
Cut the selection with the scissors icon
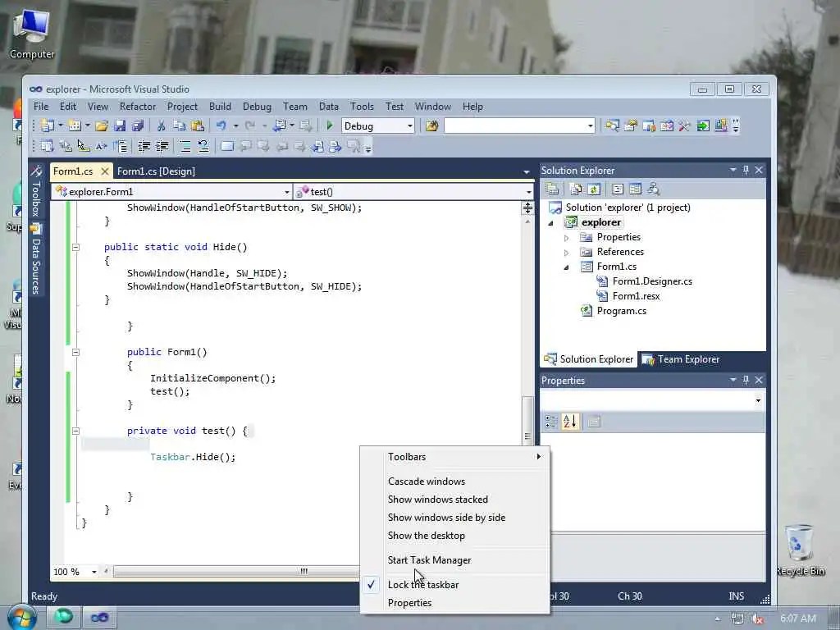161,126
